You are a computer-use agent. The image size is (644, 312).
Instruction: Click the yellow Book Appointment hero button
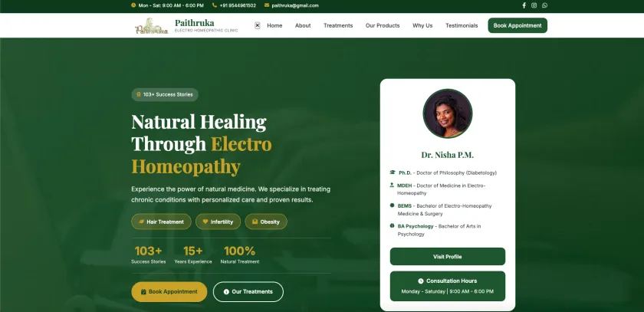coord(169,292)
